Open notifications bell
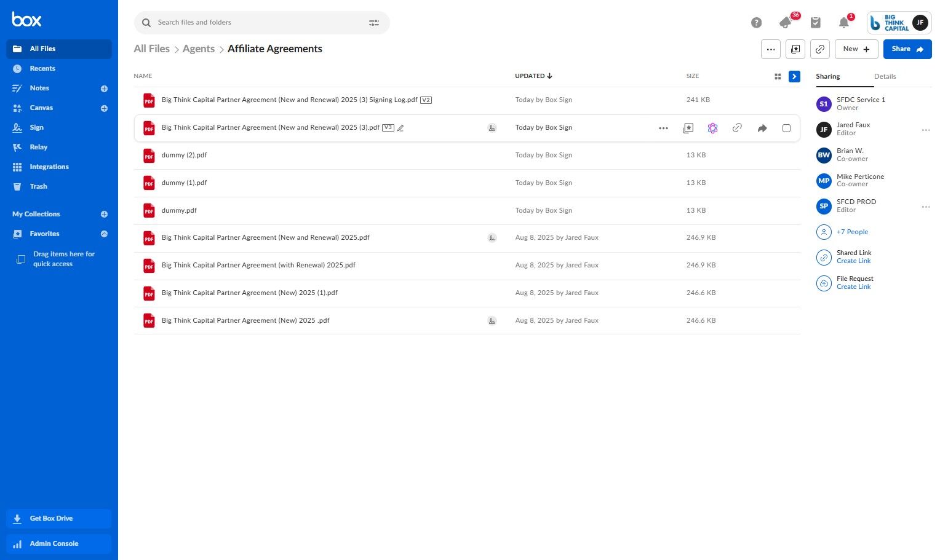Image resolution: width=948 pixels, height=560 pixels. 844,23
